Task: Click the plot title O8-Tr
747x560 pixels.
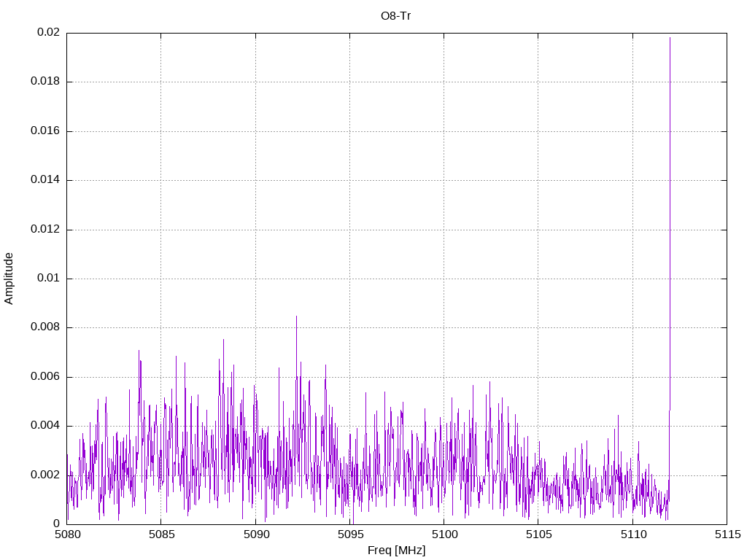Action: [396, 15]
